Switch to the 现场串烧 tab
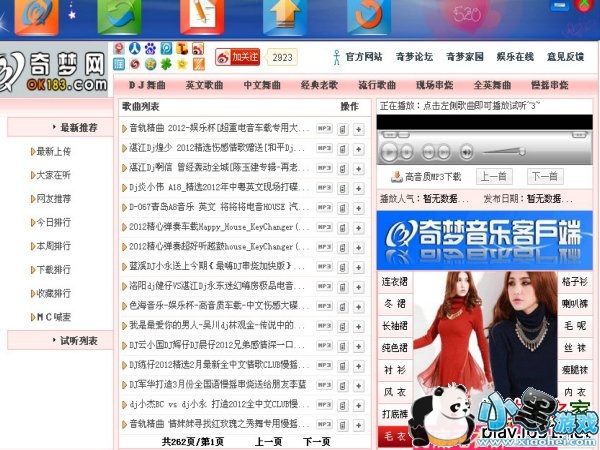The image size is (600, 450). [435, 85]
